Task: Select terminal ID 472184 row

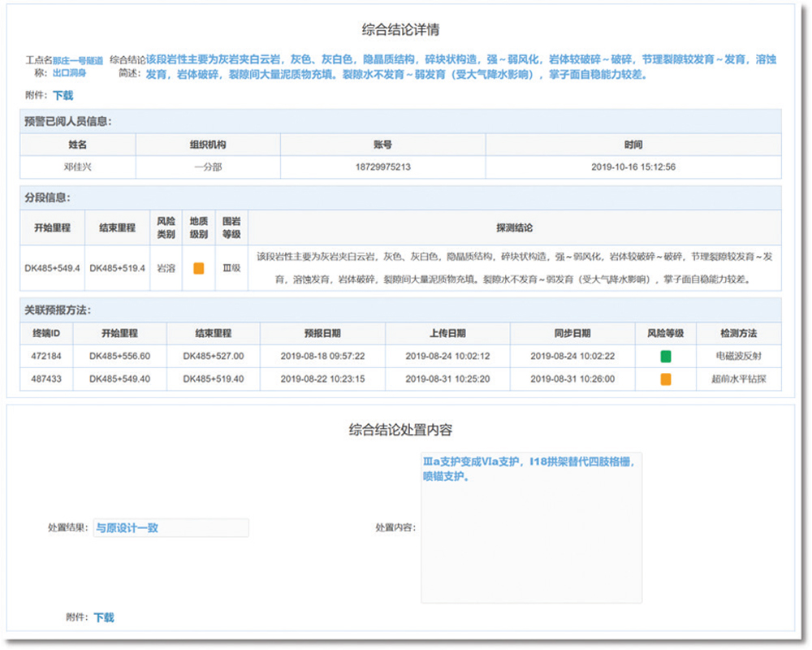Action: click(46, 356)
